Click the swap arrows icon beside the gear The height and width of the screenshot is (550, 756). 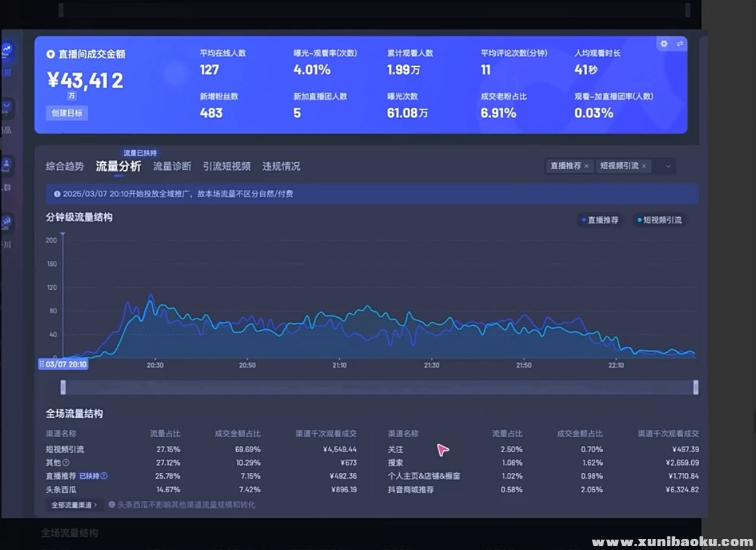(680, 44)
